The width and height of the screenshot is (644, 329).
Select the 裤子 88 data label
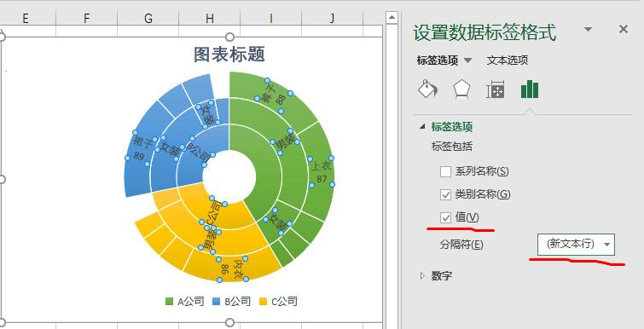tap(274, 95)
